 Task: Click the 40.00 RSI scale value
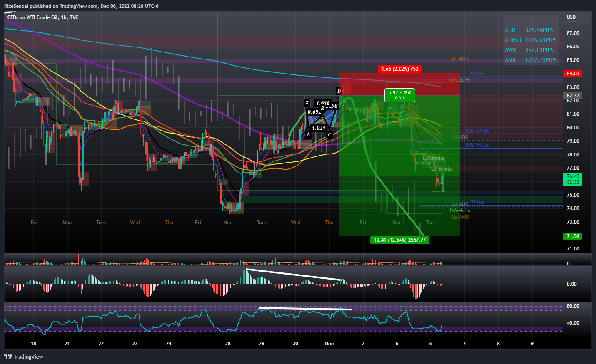point(573,323)
